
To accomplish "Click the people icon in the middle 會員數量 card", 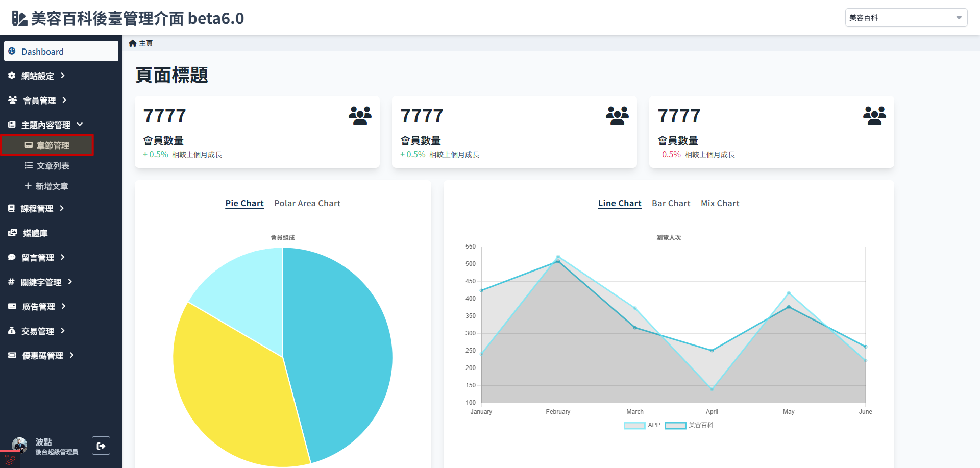I will 618,116.
